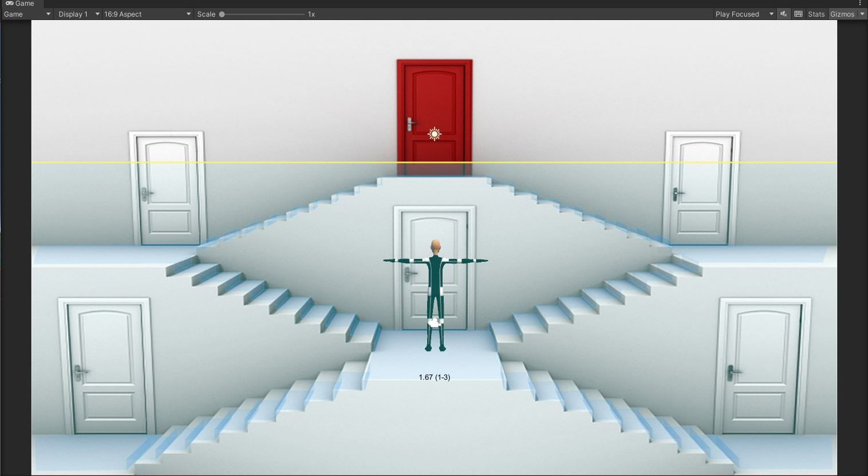Click the upper-left white door
The height and width of the screenshot is (476, 868).
click(167, 189)
